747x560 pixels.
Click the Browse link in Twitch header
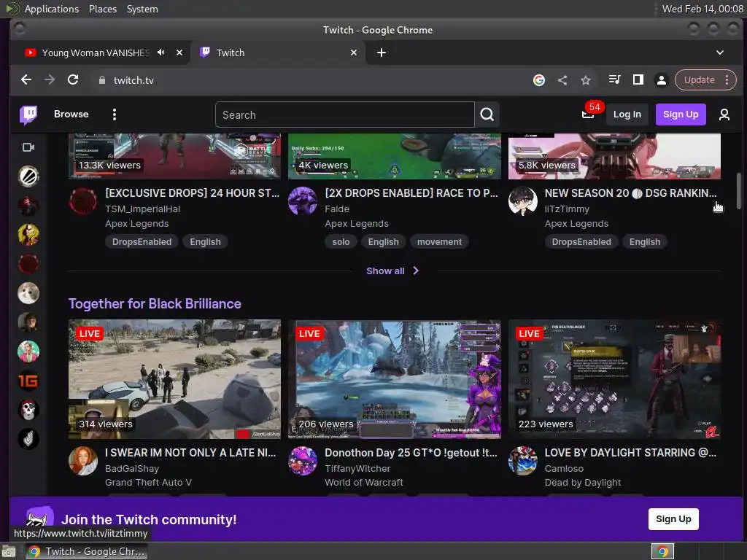pyautogui.click(x=71, y=114)
